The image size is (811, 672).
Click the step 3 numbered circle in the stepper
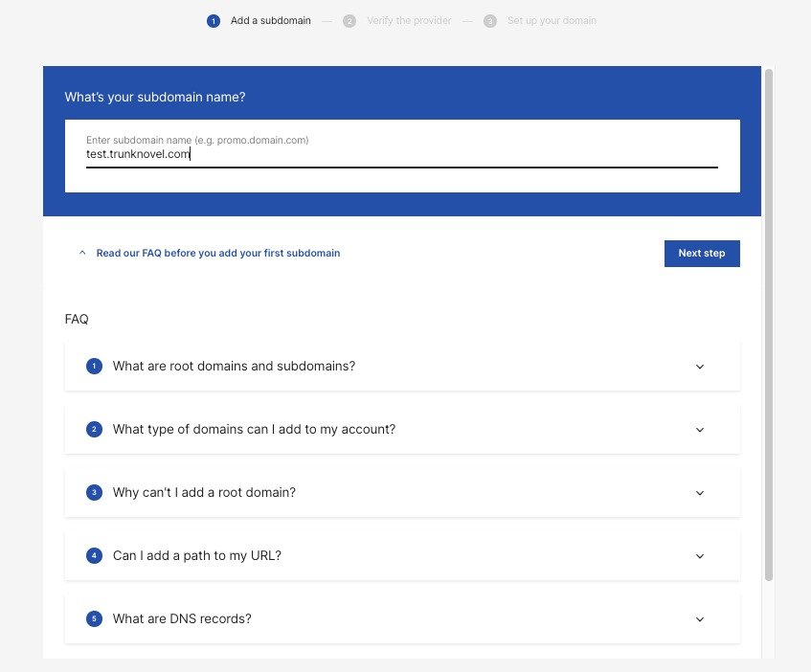point(488,19)
